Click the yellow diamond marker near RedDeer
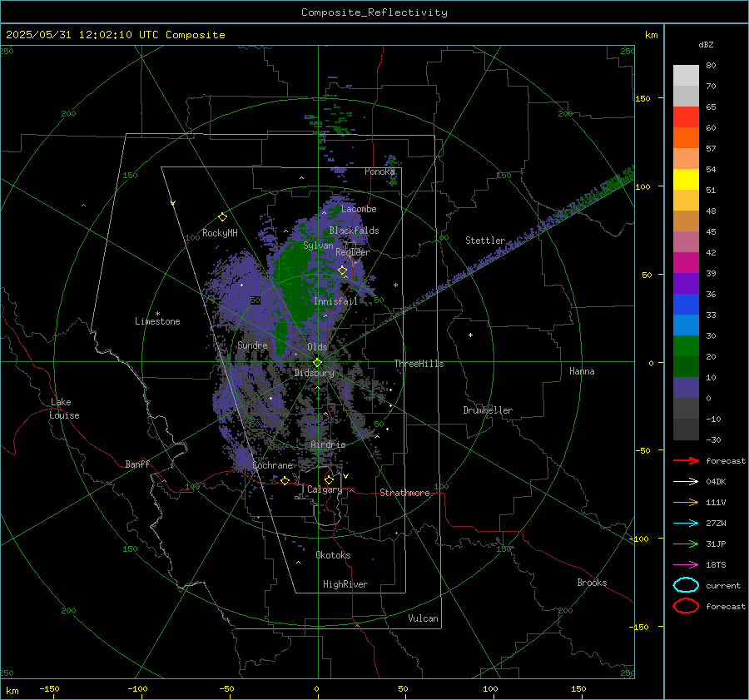749x700 pixels. [342, 271]
